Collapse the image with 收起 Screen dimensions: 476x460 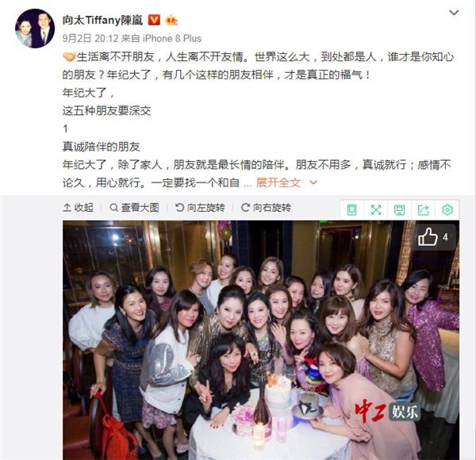point(78,208)
